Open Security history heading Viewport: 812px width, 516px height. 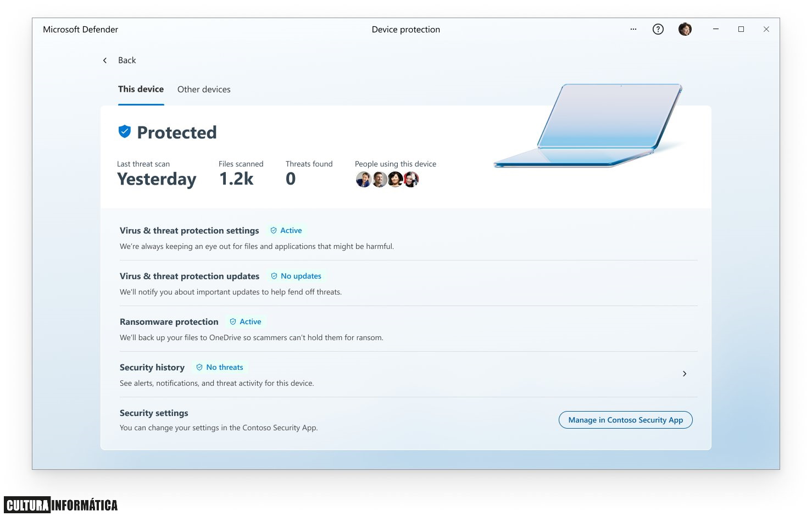point(152,368)
